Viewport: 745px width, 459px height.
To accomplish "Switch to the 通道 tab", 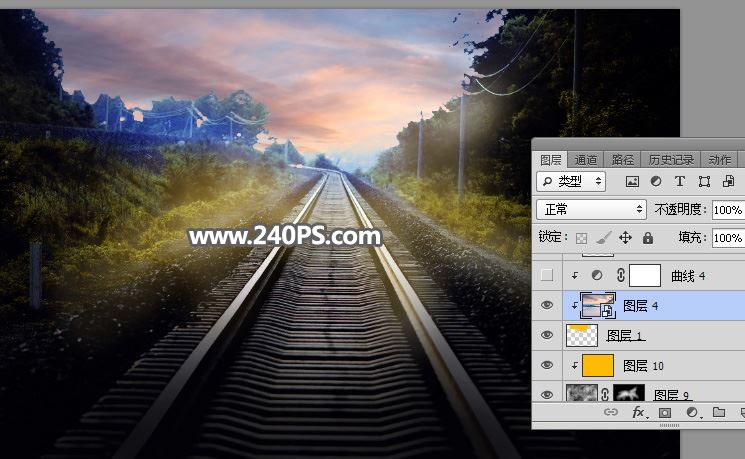I will [586, 159].
